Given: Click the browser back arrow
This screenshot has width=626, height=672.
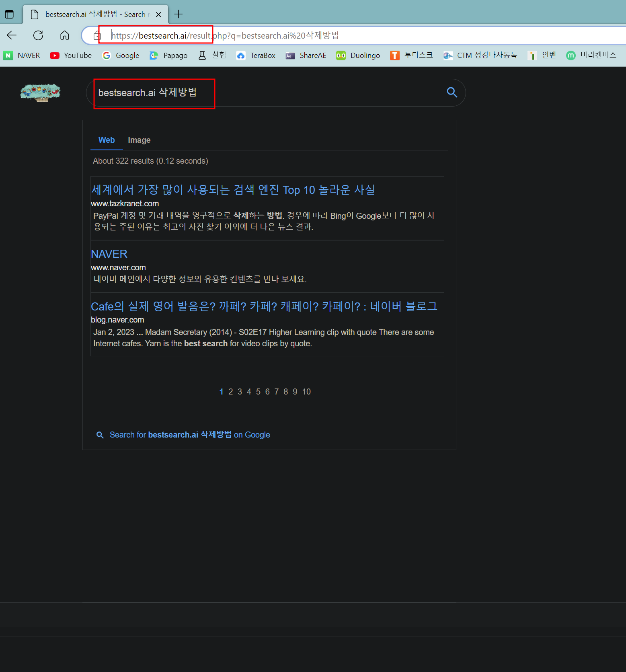Looking at the screenshot, I should pos(12,35).
